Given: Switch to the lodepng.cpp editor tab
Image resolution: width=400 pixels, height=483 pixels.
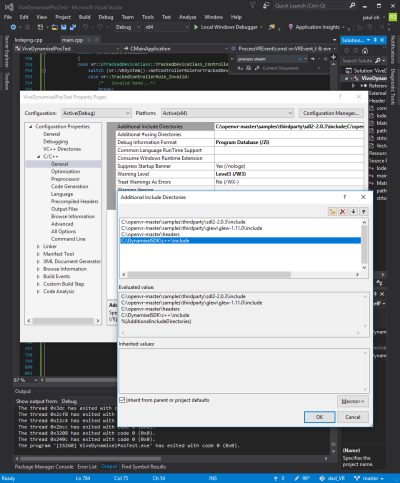Looking at the screenshot, I should (29, 40).
